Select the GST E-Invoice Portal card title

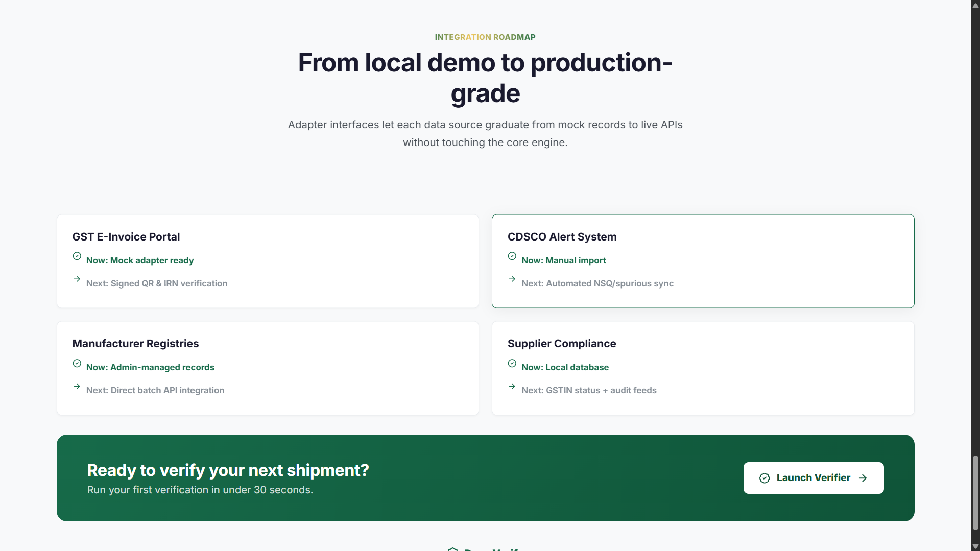[x=126, y=237]
